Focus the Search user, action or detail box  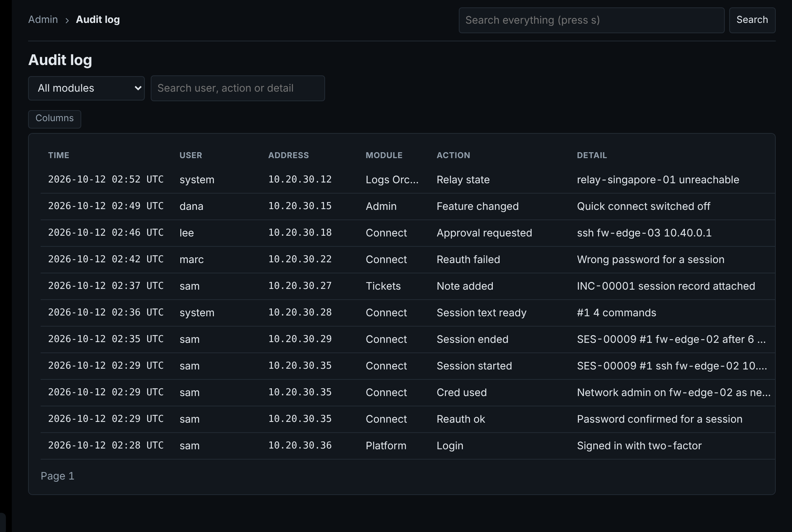[x=238, y=88]
